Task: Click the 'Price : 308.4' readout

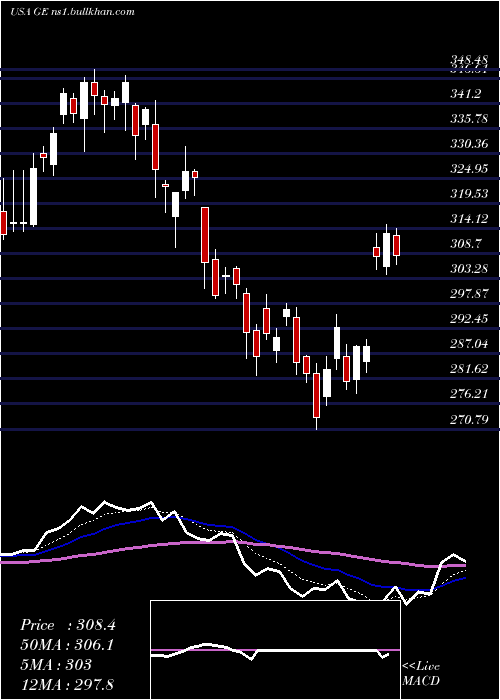Action: coord(68,625)
